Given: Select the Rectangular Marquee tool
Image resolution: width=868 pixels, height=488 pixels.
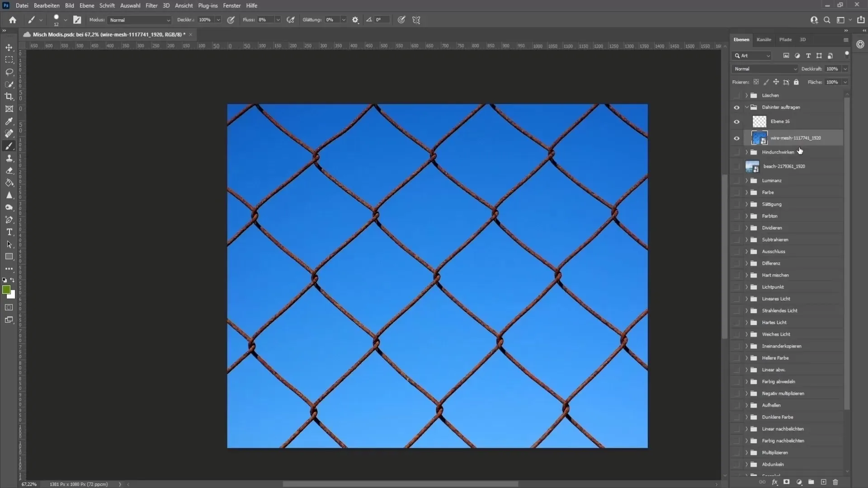Looking at the screenshot, I should click(9, 60).
